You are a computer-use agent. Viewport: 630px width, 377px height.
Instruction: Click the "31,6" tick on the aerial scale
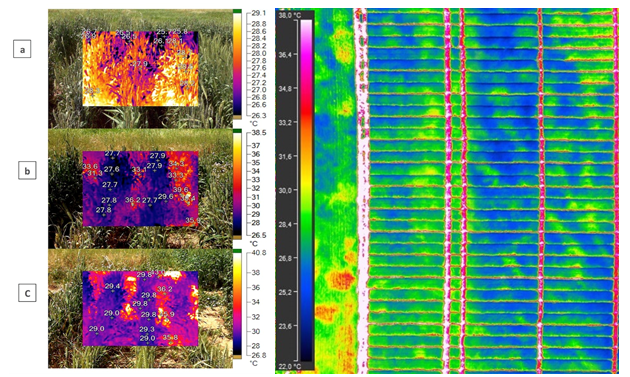click(286, 156)
